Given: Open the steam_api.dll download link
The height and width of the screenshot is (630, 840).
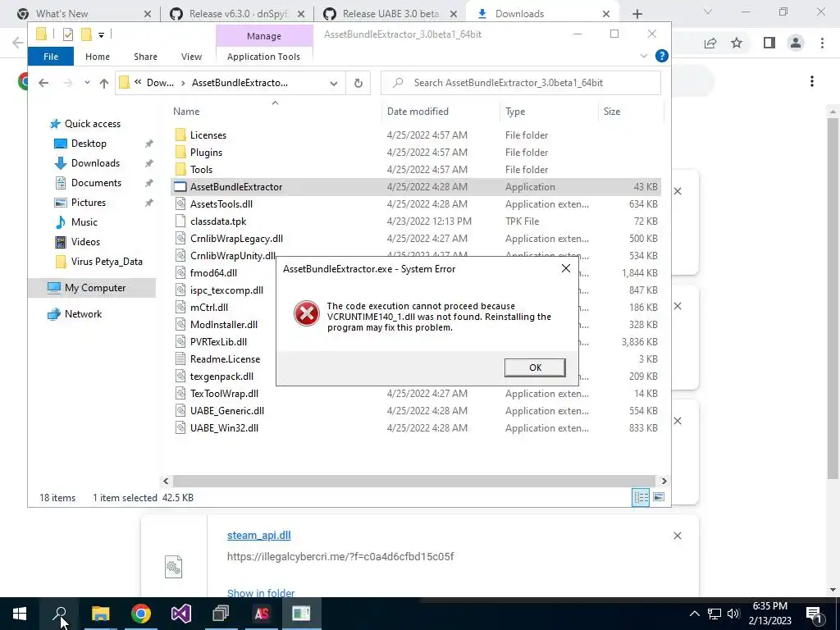Looking at the screenshot, I should 258,535.
